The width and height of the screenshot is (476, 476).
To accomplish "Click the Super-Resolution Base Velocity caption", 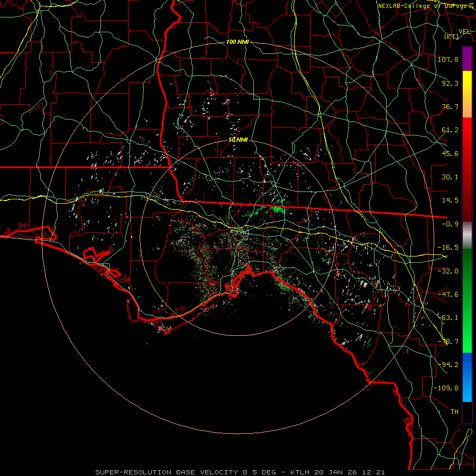I will pyautogui.click(x=240, y=472).
